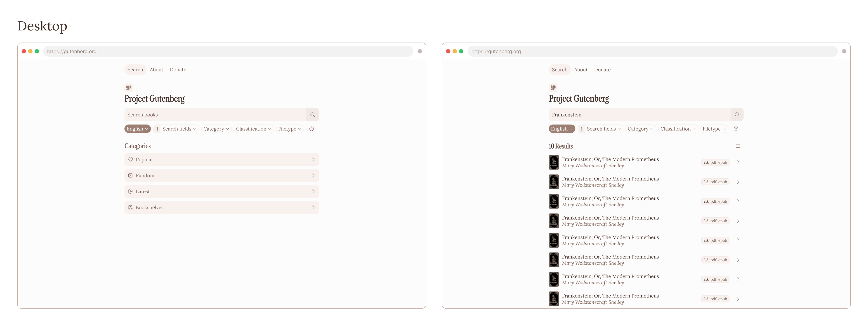Click the 10 Results heading

click(561, 146)
